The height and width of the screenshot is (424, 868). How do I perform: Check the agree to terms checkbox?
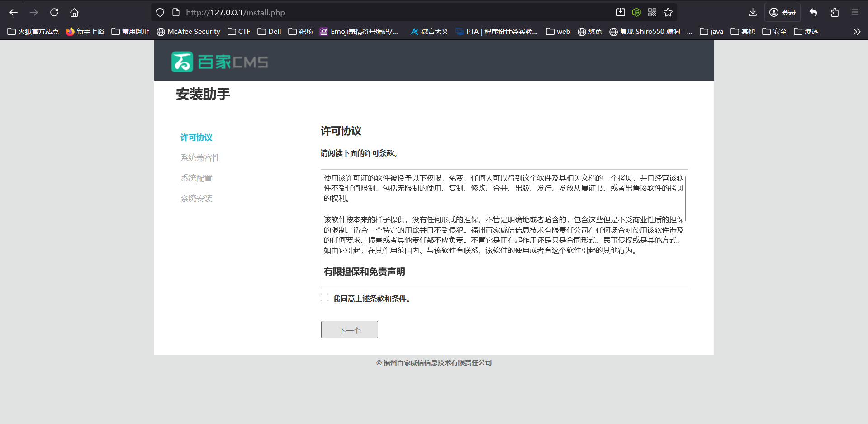pyautogui.click(x=324, y=298)
